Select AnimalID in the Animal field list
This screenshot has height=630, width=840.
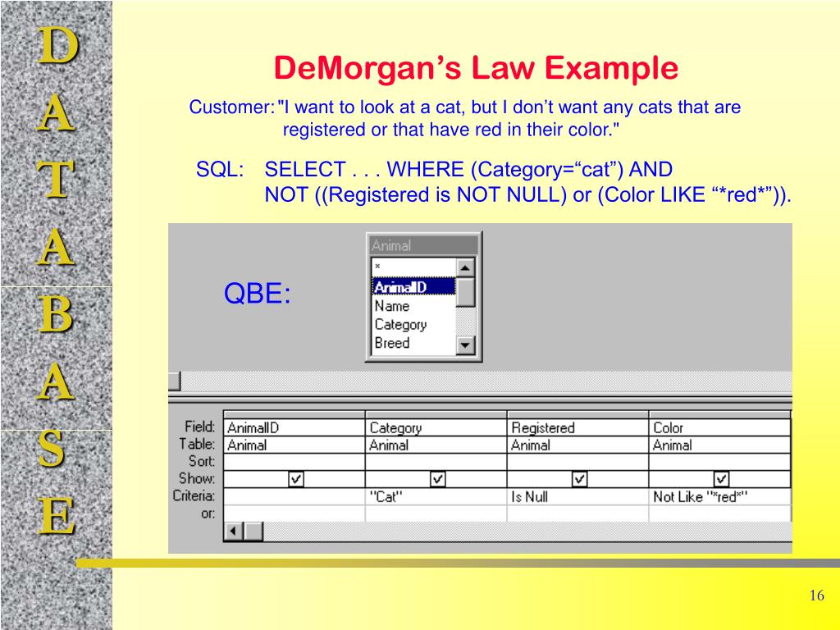[x=413, y=287]
